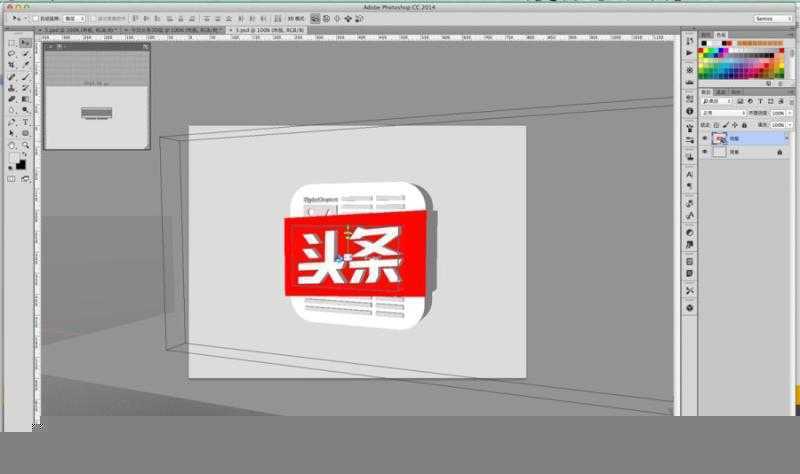
Task: Switch to the 颜色 Color tab
Action: point(706,35)
